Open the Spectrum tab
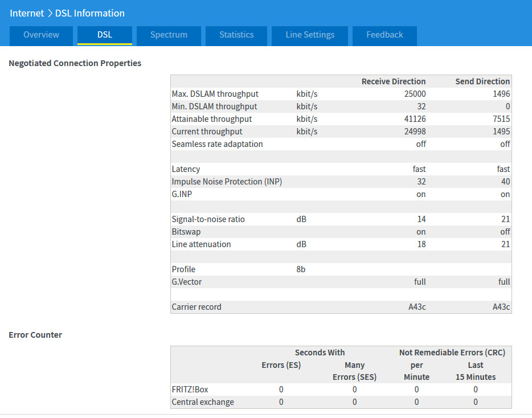532x418 pixels. pyautogui.click(x=169, y=35)
